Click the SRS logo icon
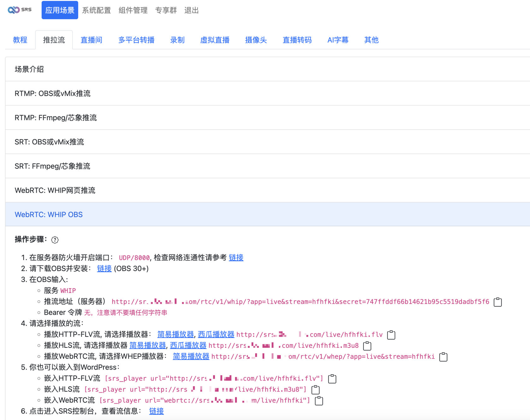The height and width of the screenshot is (420, 530). tap(20, 10)
